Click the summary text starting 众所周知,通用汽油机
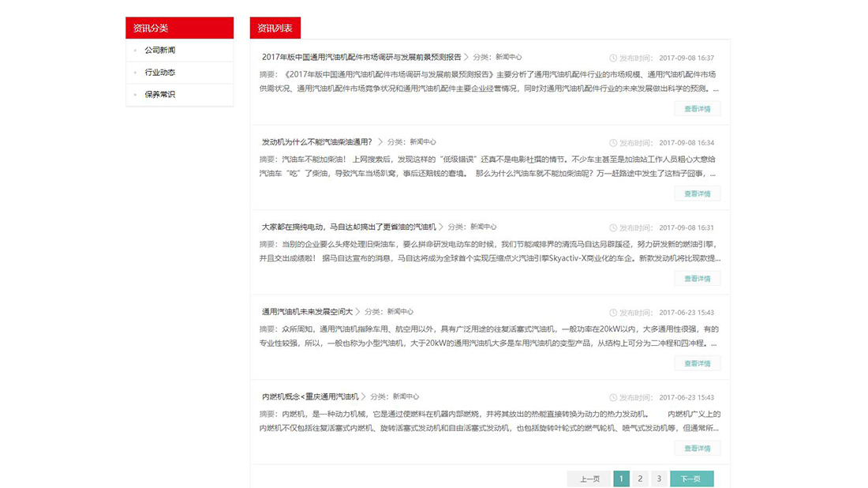The width and height of the screenshot is (868, 488). 489,336
